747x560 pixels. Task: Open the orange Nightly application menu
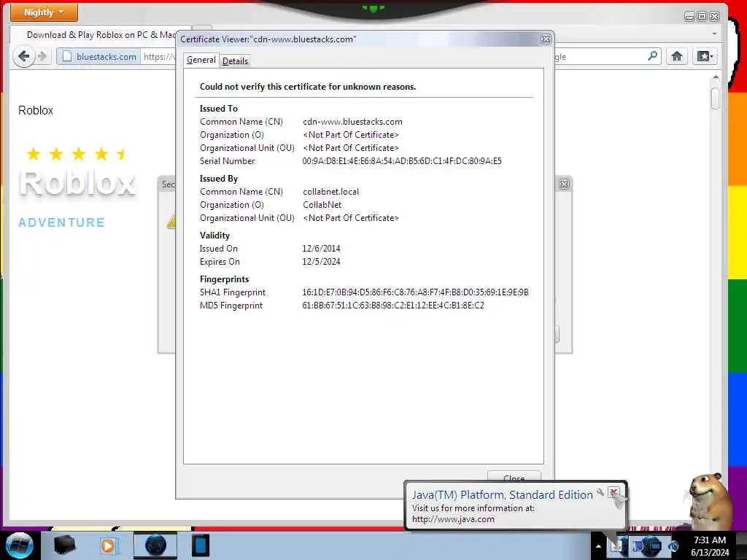point(44,12)
